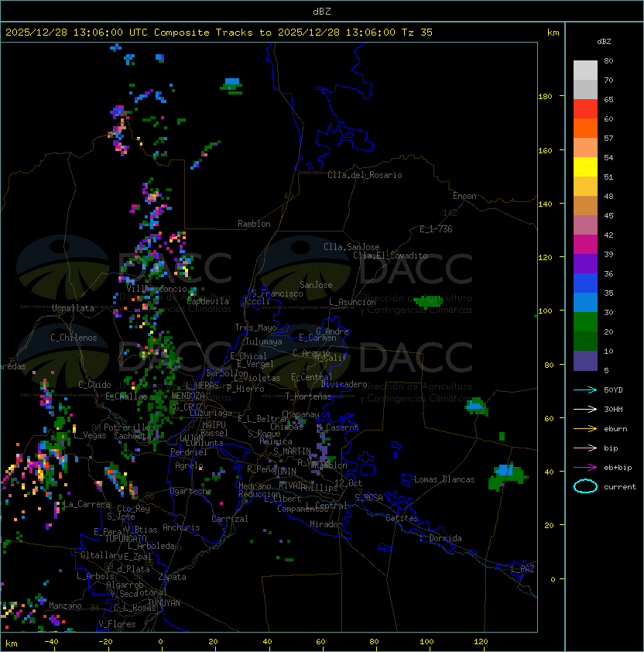Click the Manzano place label
This screenshot has height=652, width=644.
(65, 606)
